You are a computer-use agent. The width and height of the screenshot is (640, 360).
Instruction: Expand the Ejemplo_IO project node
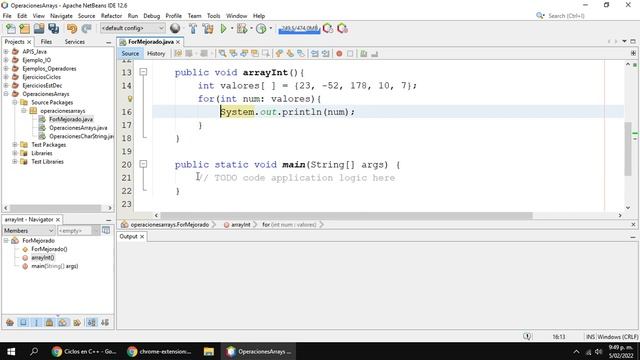tap(6, 60)
